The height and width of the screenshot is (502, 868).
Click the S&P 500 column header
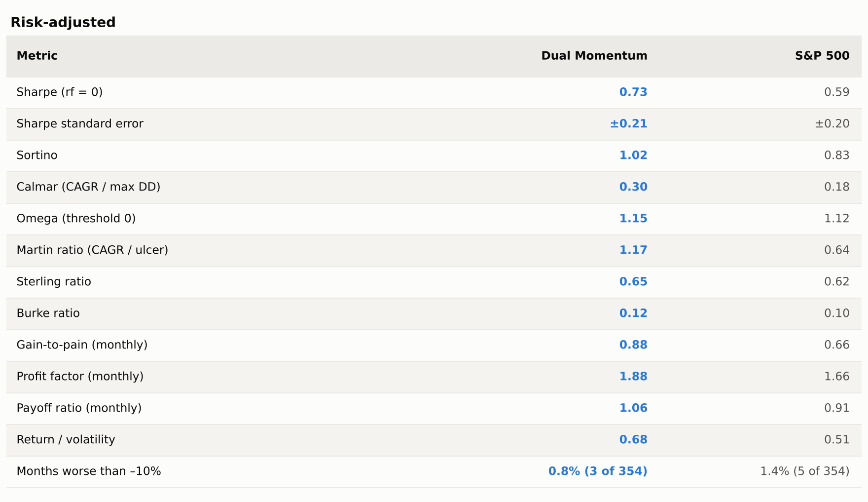coord(822,56)
